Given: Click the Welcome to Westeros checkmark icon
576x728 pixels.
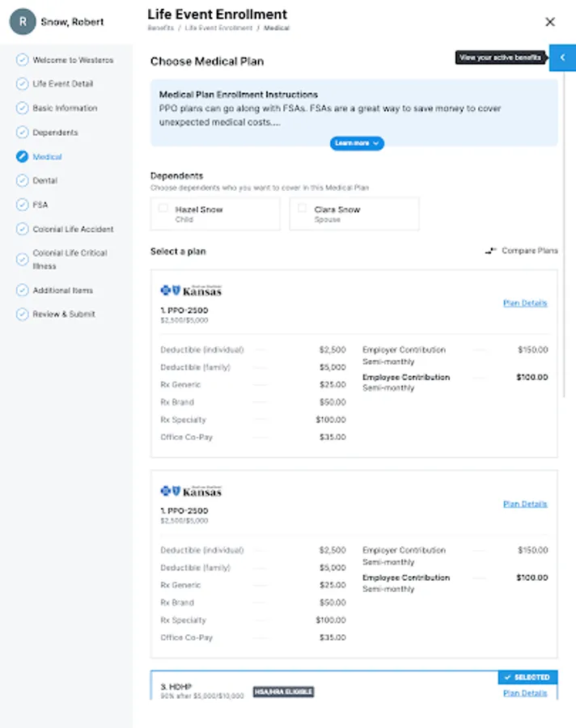Looking at the screenshot, I should point(22,60).
